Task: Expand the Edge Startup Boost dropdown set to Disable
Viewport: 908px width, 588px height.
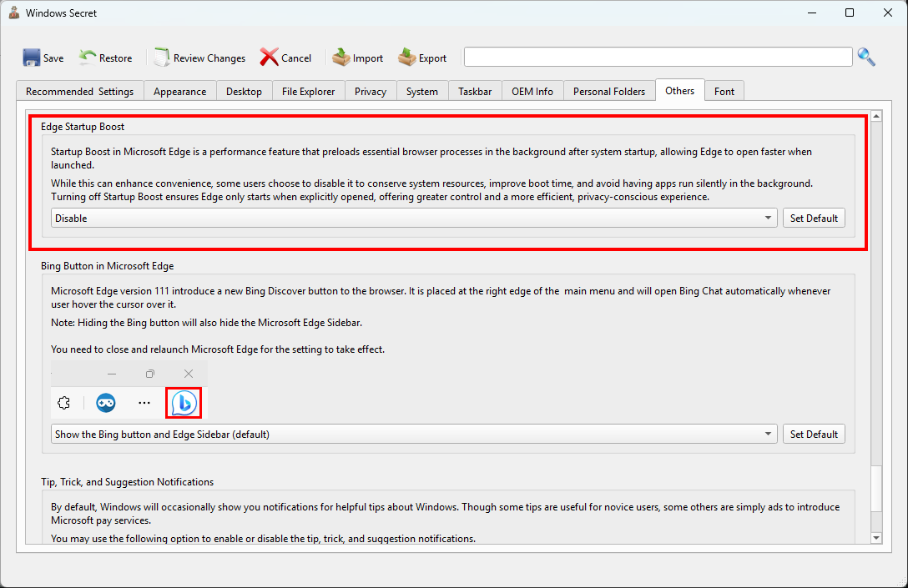Action: point(414,219)
